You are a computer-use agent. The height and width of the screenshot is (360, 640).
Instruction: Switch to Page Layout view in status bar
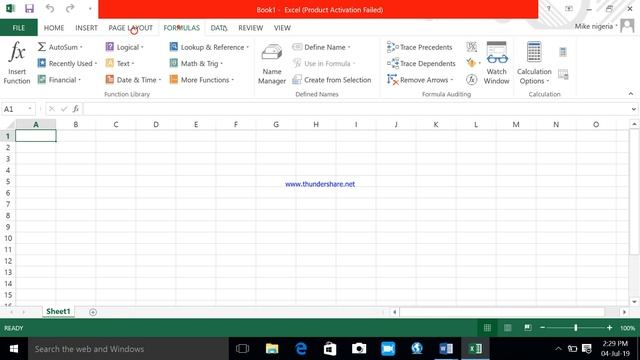[507, 328]
